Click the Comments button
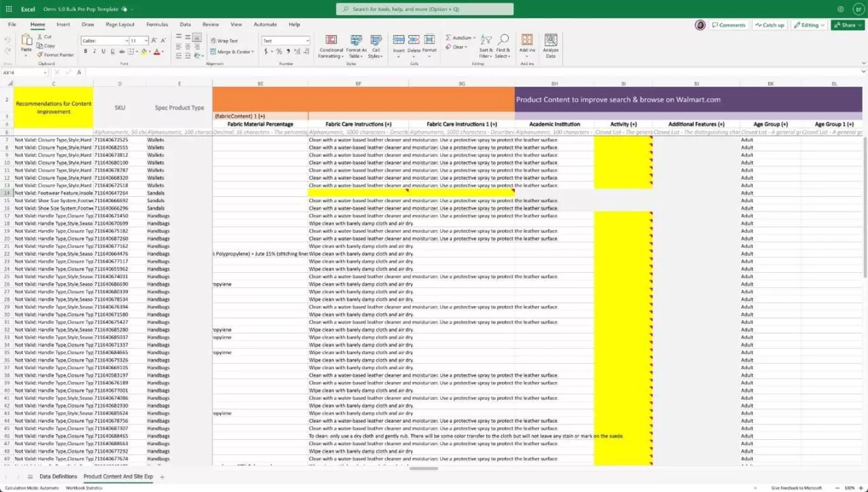This screenshot has height=492, width=868. [728, 25]
